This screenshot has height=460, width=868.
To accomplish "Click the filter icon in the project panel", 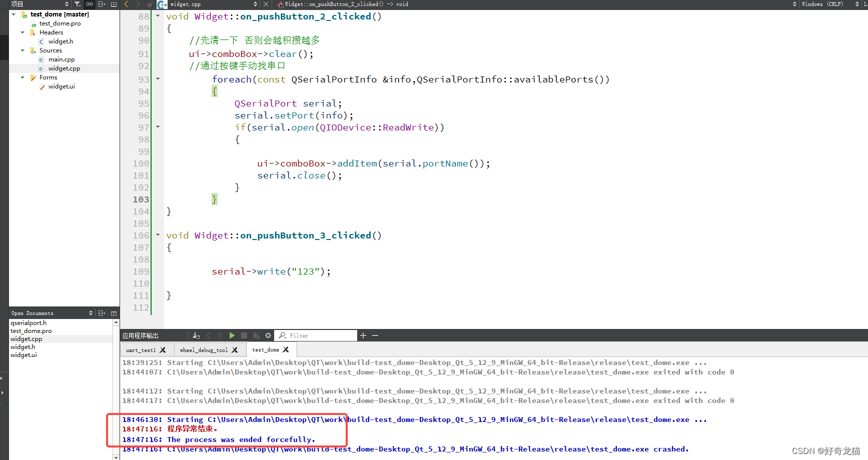I will (78, 4).
